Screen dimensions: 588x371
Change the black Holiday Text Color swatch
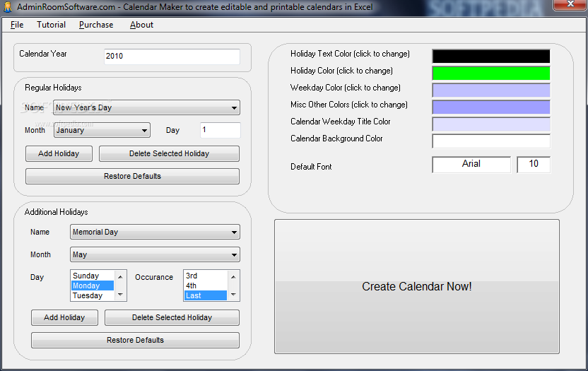(x=491, y=57)
